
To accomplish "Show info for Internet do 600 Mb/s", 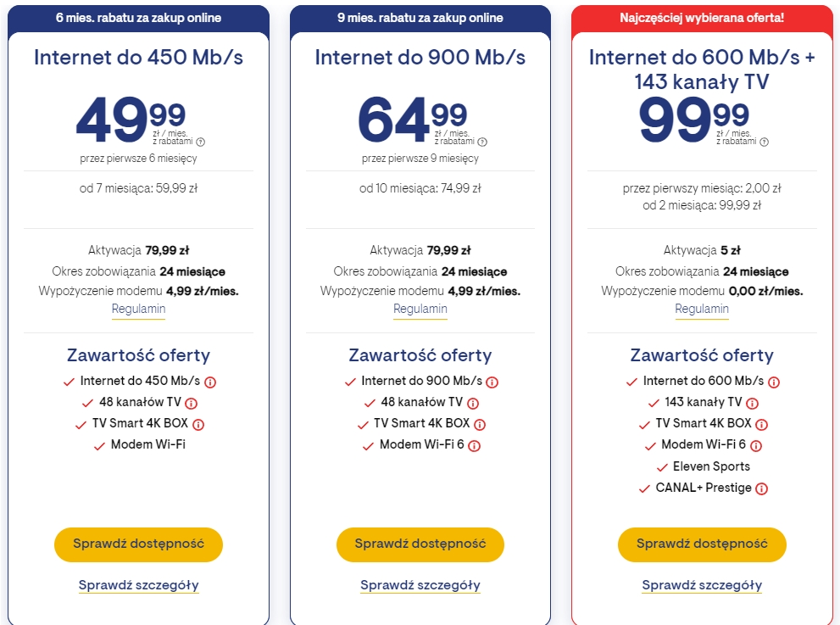I will [773, 382].
